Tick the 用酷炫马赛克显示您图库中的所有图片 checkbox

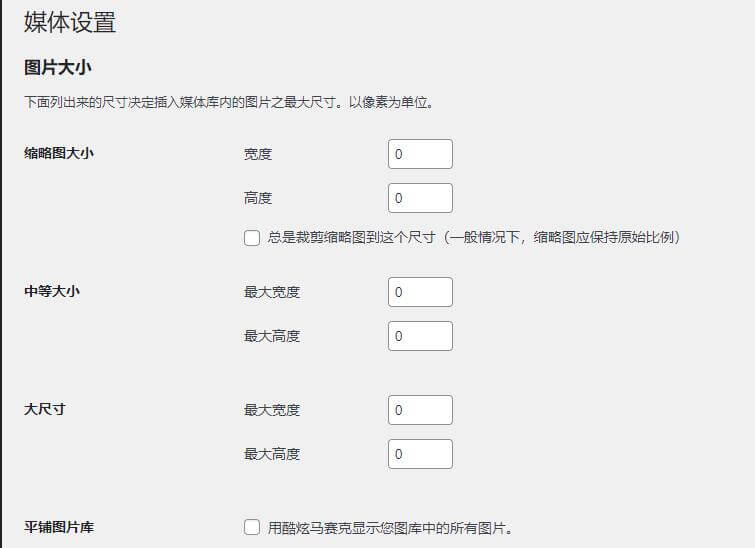tap(252, 527)
